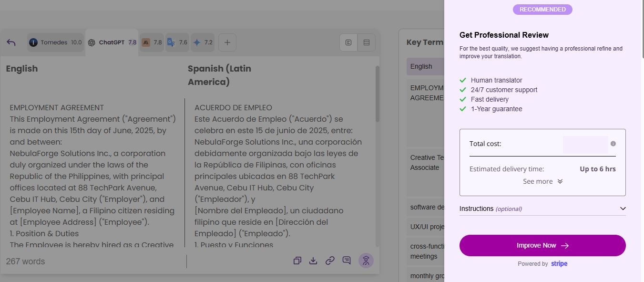Click the translation panel vertical scrollbar
The height and width of the screenshot is (282, 644).
coord(378,95)
